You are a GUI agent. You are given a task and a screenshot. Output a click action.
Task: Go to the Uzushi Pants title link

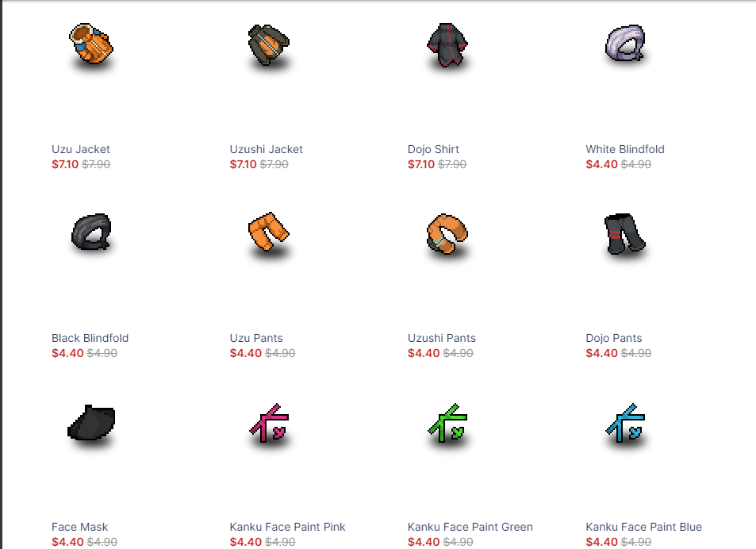point(442,339)
